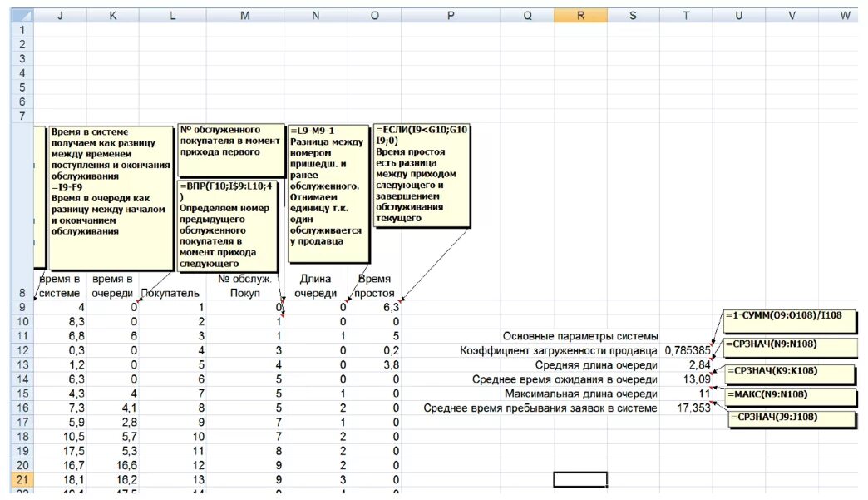868x500 pixels.
Task: Click idle time cell 0,2
Action: 375,350
